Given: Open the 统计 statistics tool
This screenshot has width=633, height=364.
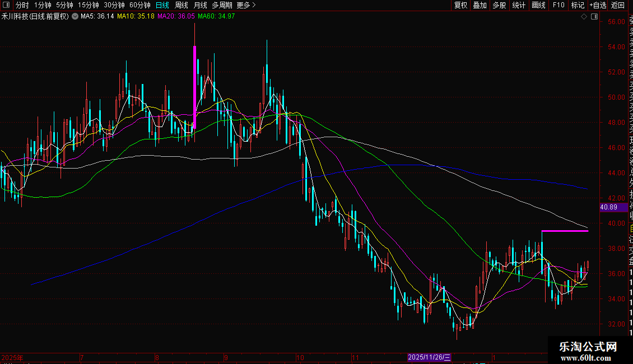Looking at the screenshot, I should click(x=519, y=5).
